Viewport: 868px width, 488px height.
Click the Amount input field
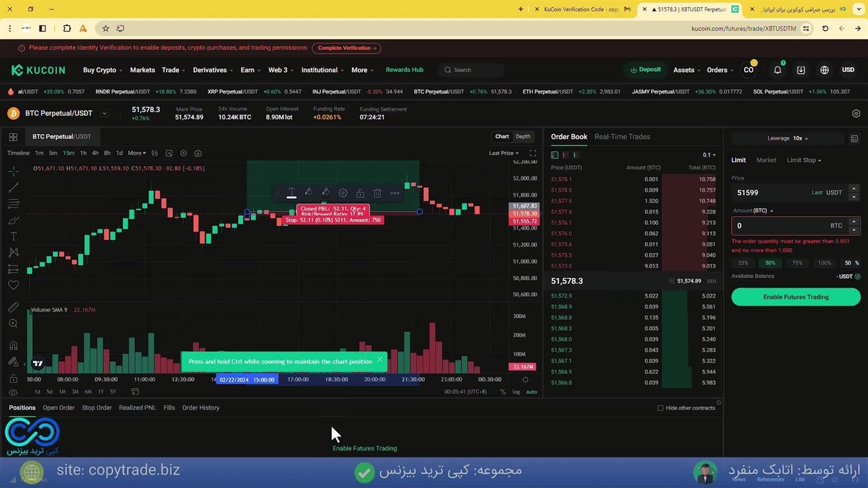coord(780,226)
